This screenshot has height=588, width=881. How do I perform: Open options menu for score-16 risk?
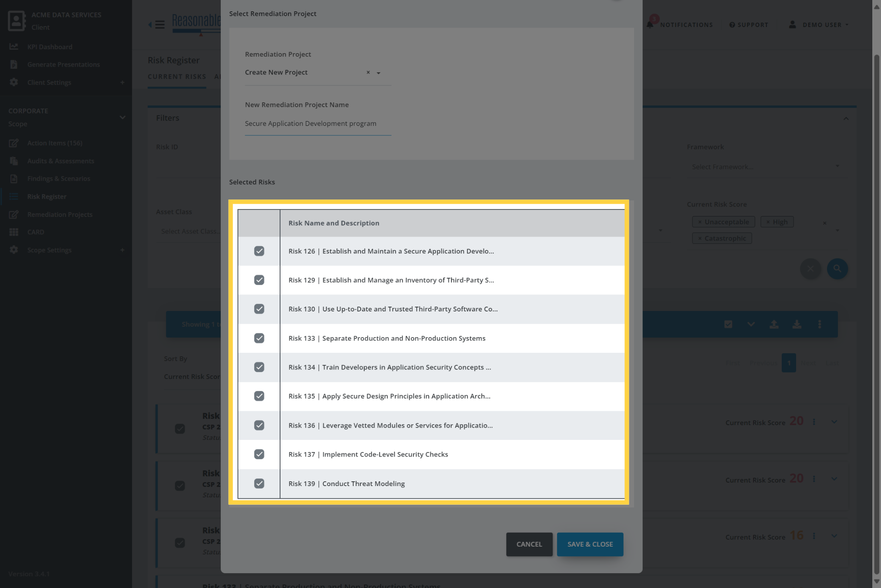point(813,536)
